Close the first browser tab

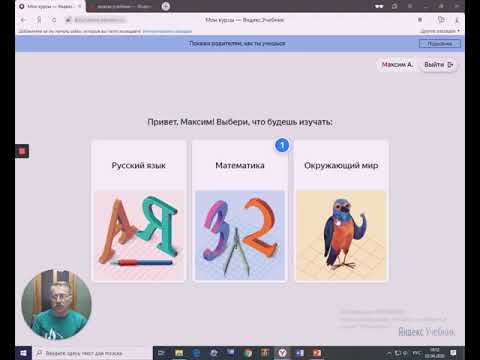coord(80,6)
